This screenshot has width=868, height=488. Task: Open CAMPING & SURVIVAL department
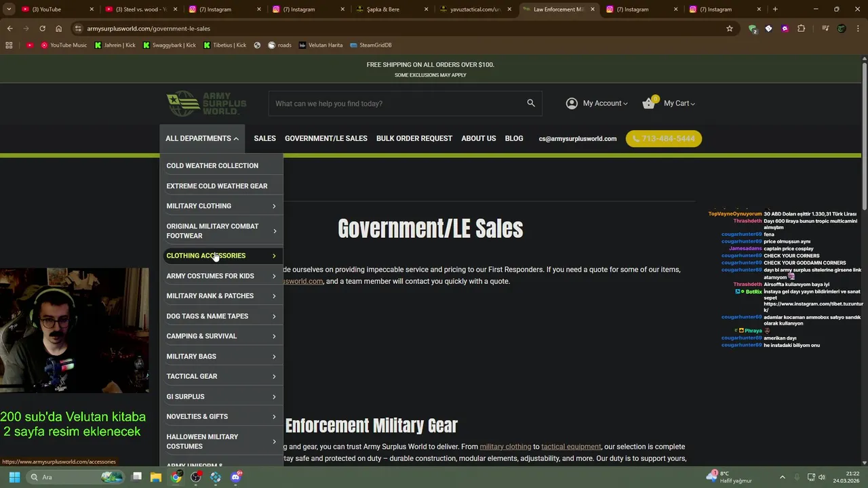point(221,336)
